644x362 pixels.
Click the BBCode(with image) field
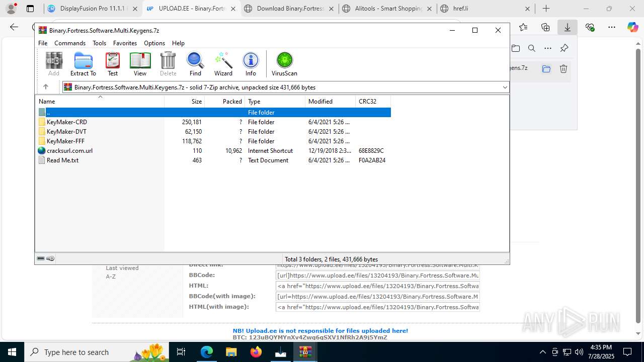pyautogui.click(x=378, y=297)
